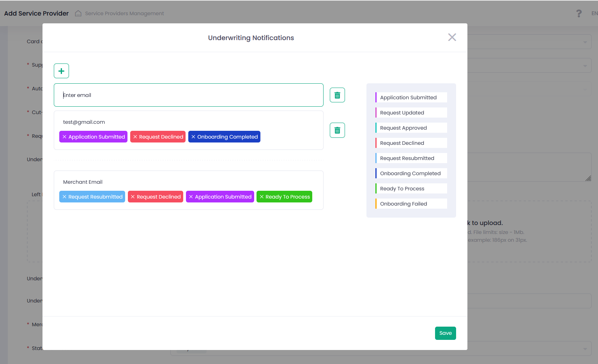Expand the top dropdown behind the dialog
This screenshot has width=598, height=364.
click(585, 42)
